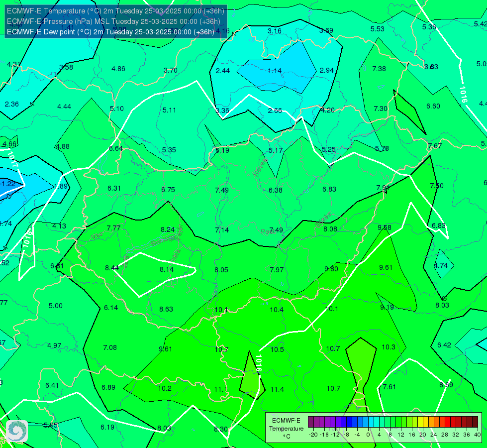Viewport: 487px width, 448px height.
Task: Click the temperature value 9.58
Action: coord(384,227)
